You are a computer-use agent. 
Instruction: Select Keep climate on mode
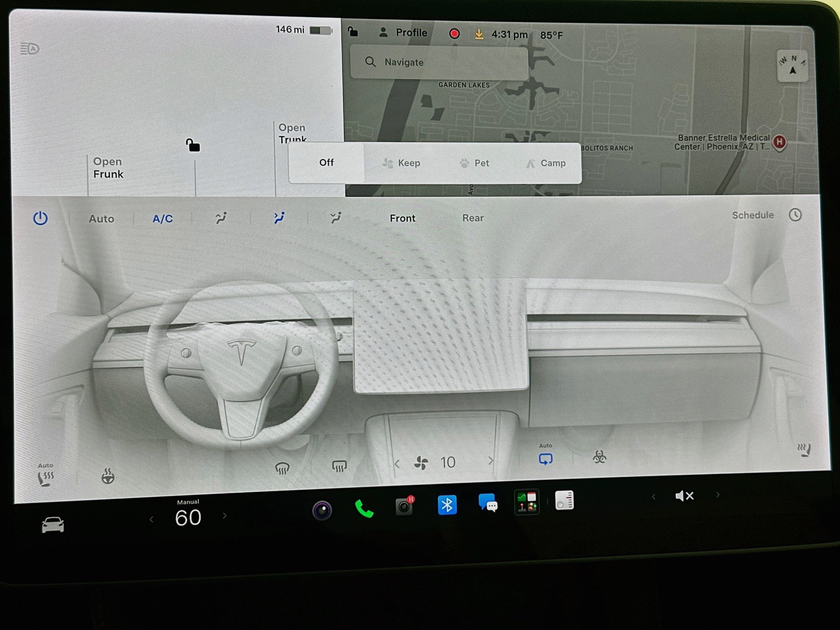coord(401,163)
